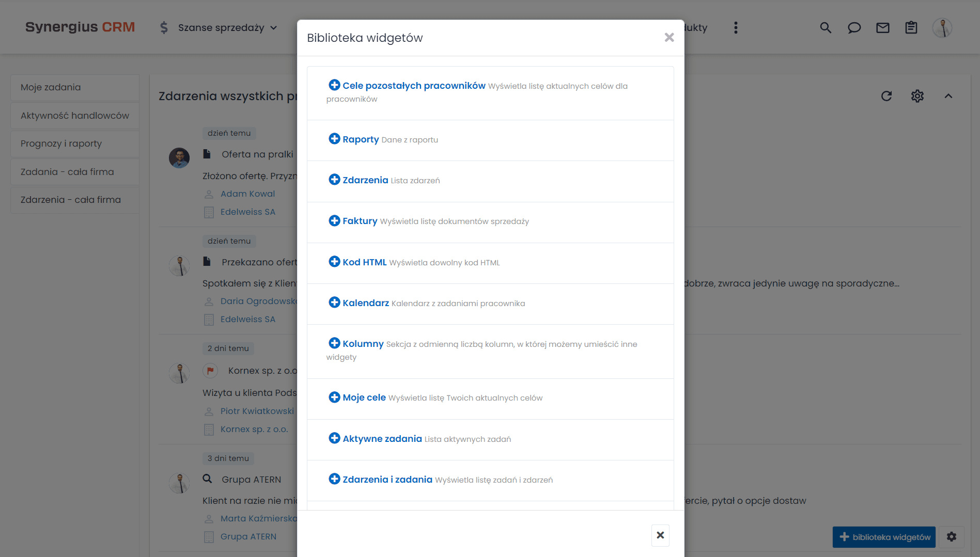Add the Kalendarz widget via plus icon
The height and width of the screenshot is (557, 980).
[x=334, y=303]
